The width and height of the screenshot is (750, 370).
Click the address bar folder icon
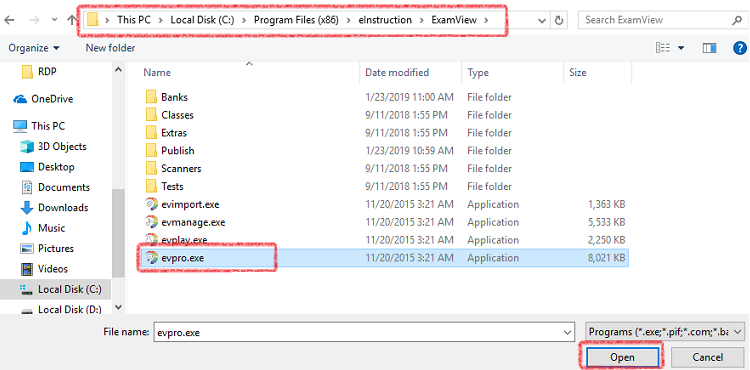(93, 20)
